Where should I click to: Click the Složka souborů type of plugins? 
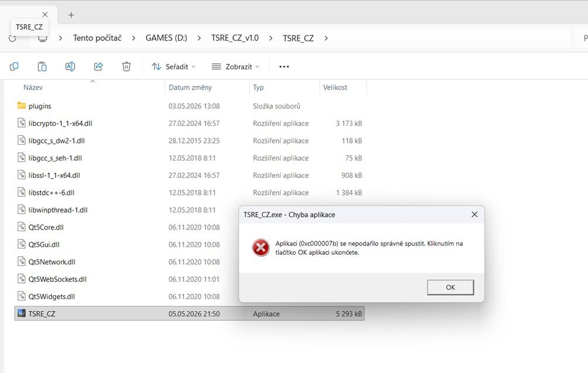coord(276,106)
